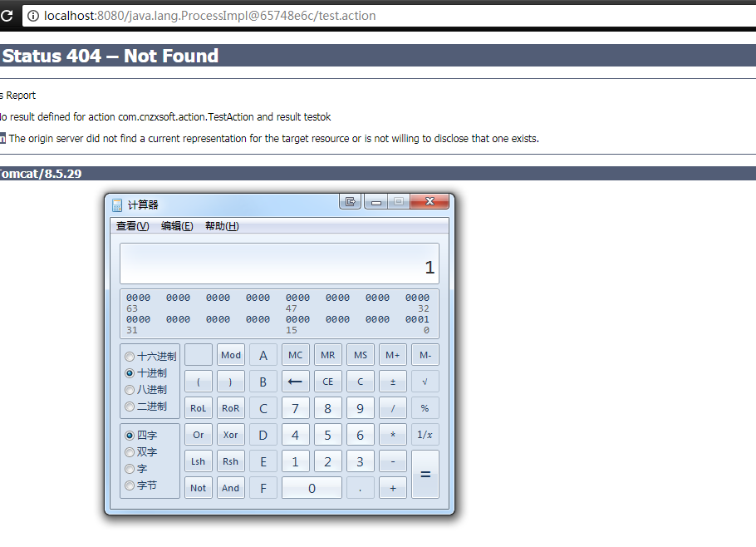Select the 双字 word-size radio button
The width and height of the screenshot is (756, 547).
click(130, 451)
